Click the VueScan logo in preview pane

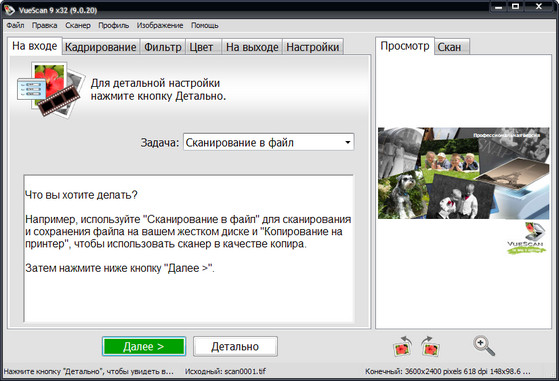coord(527,238)
